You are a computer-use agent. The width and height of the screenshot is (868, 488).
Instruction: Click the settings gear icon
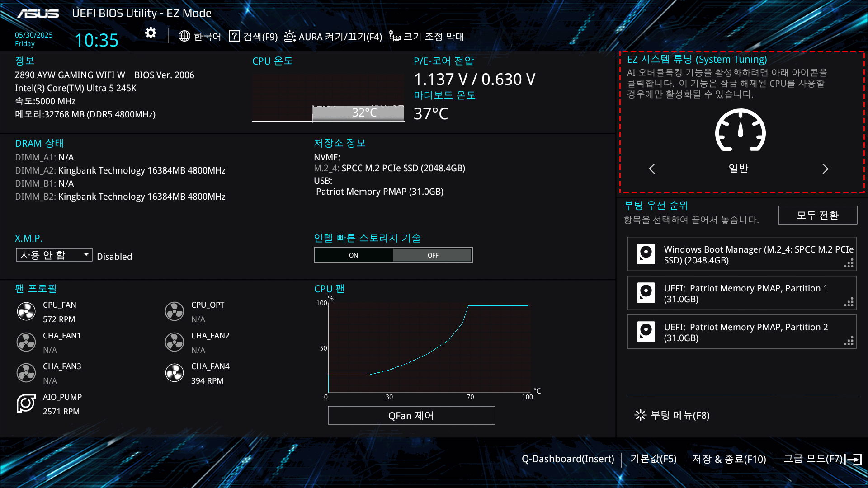(151, 33)
